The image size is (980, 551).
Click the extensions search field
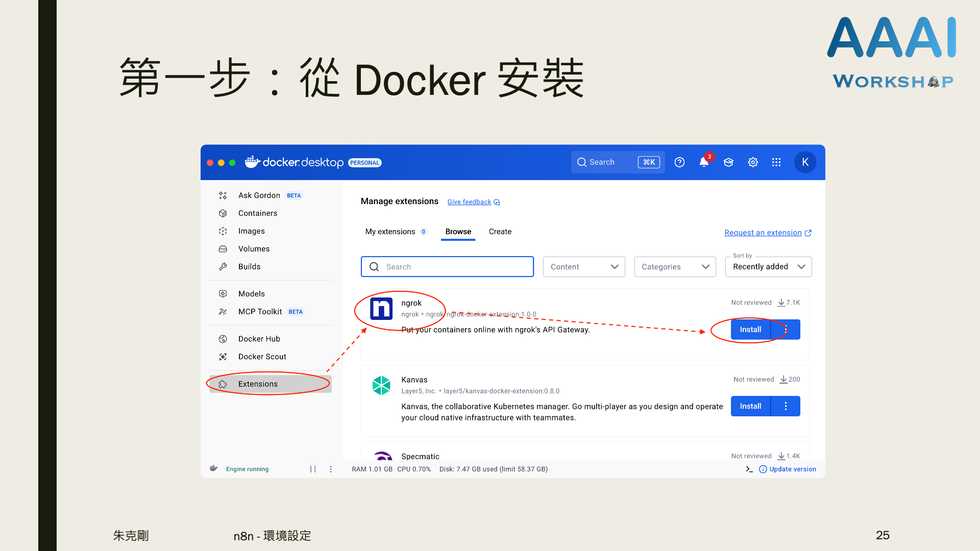447,267
